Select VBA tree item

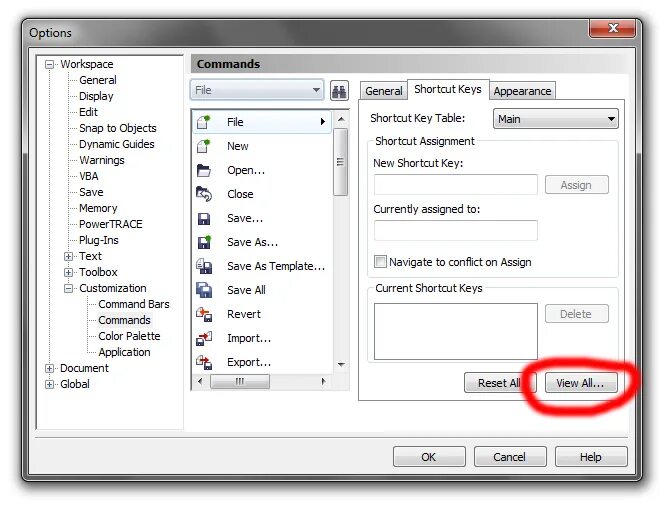89,176
